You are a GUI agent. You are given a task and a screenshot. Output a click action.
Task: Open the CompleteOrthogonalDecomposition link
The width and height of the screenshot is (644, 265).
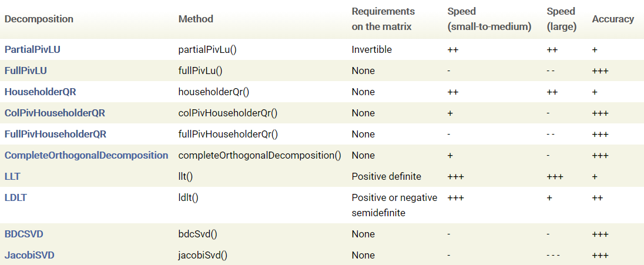pos(86,155)
